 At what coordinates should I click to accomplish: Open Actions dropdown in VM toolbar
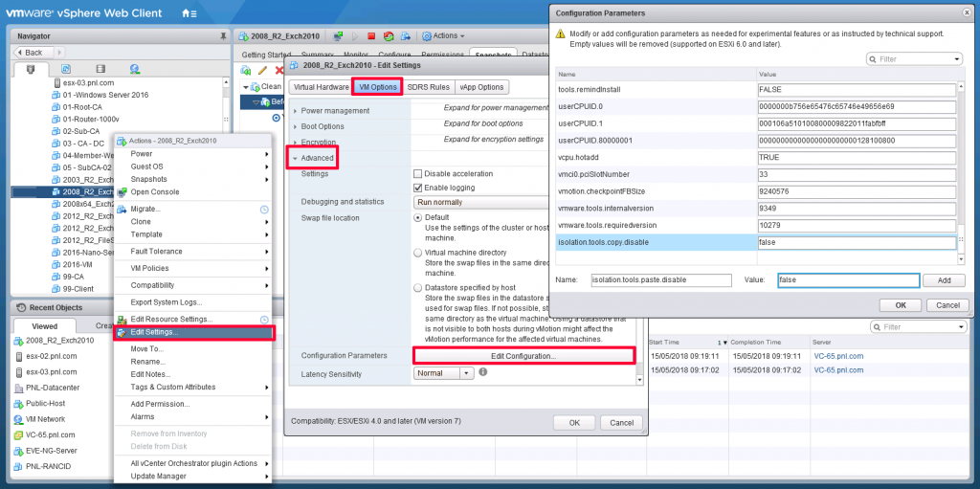443,35
